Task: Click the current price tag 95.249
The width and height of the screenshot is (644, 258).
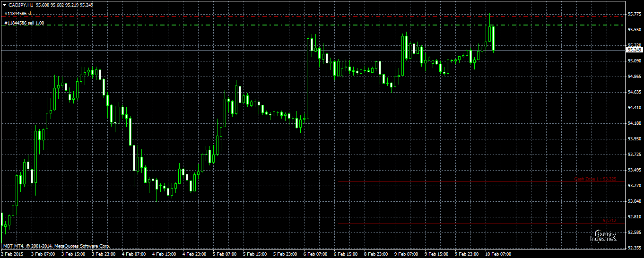Action: tap(634, 50)
